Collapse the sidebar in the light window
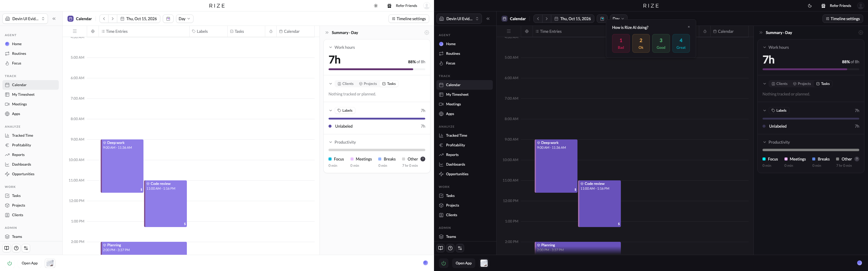This screenshot has height=271, width=868. [54, 19]
